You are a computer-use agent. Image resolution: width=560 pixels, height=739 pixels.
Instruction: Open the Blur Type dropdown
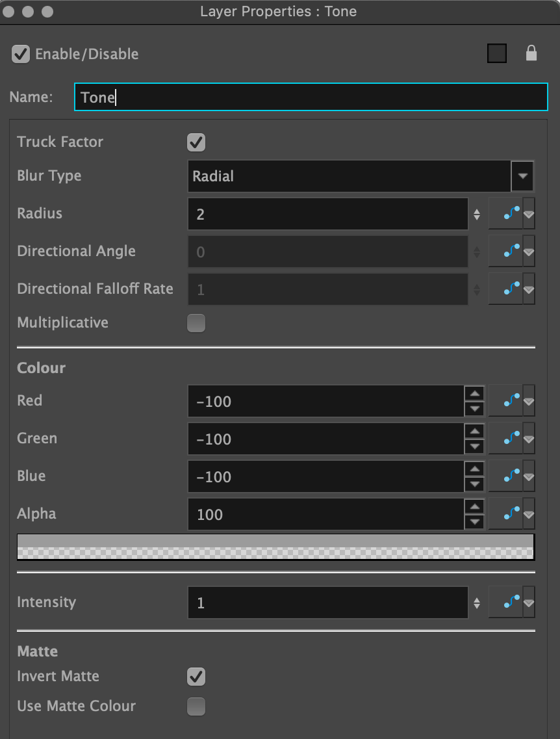click(x=522, y=175)
